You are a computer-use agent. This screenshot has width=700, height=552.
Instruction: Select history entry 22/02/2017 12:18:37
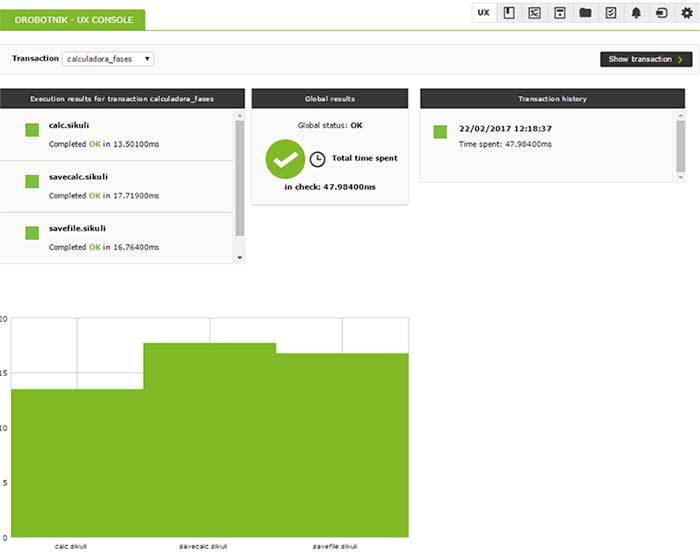(x=505, y=129)
